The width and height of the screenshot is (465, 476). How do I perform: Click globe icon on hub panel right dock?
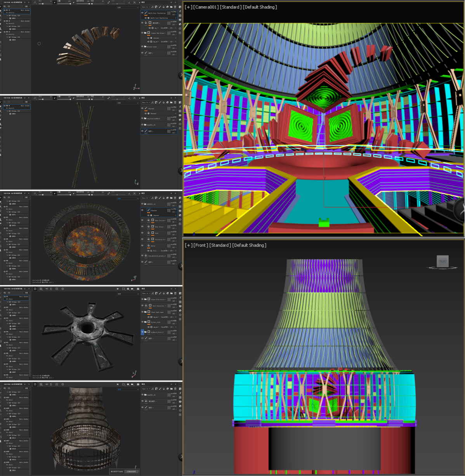click(180, 310)
